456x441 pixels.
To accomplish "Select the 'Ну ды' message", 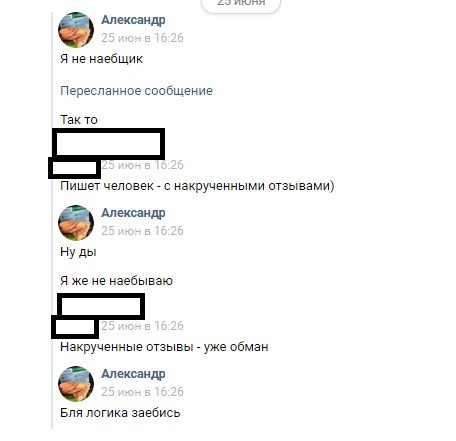I will [78, 252].
